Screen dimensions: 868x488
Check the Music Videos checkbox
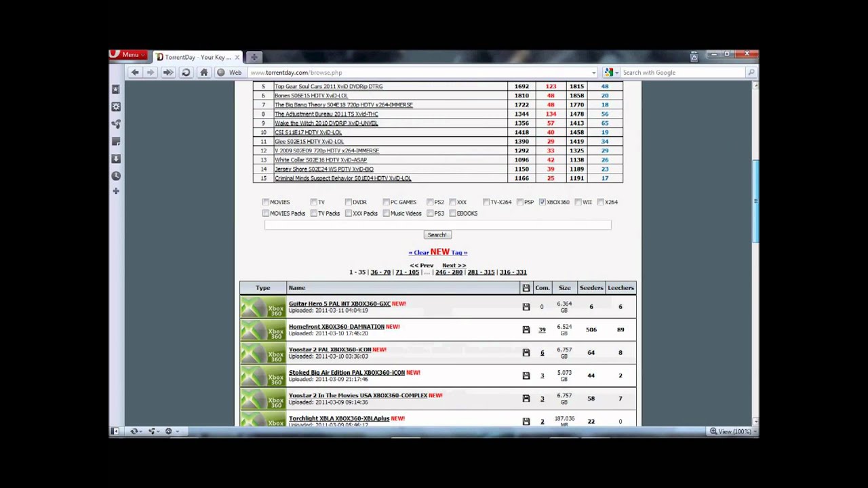[x=386, y=213]
